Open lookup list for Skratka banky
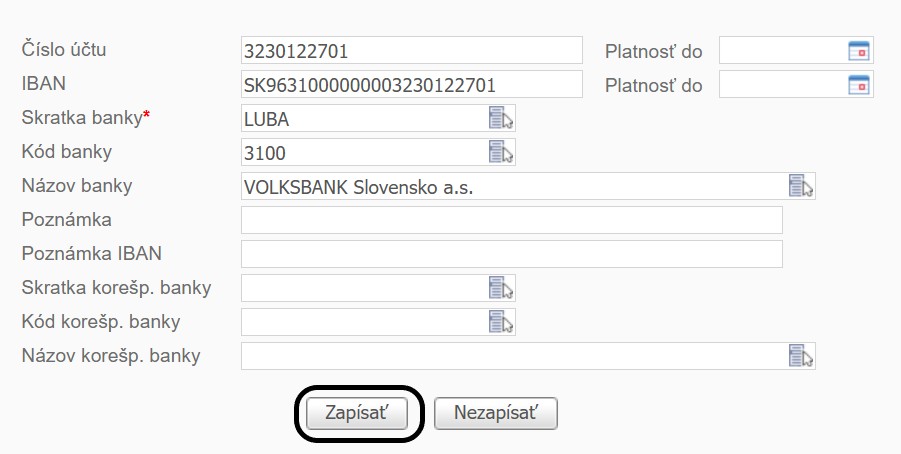 pos(501,118)
